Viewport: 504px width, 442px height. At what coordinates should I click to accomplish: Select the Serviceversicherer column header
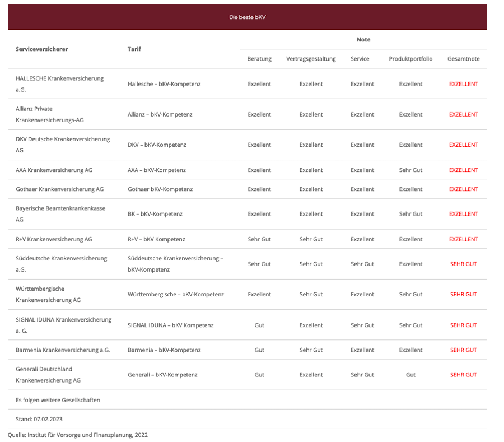point(42,49)
